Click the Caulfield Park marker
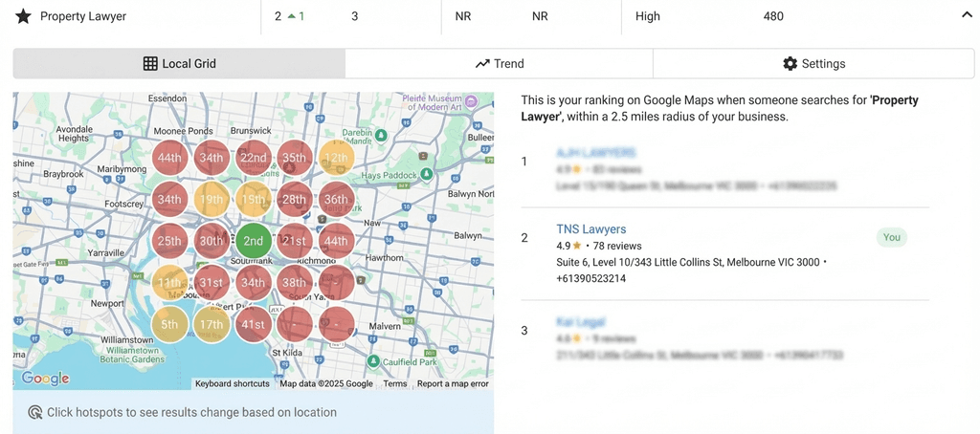This screenshot has width=980, height=434. [373, 361]
